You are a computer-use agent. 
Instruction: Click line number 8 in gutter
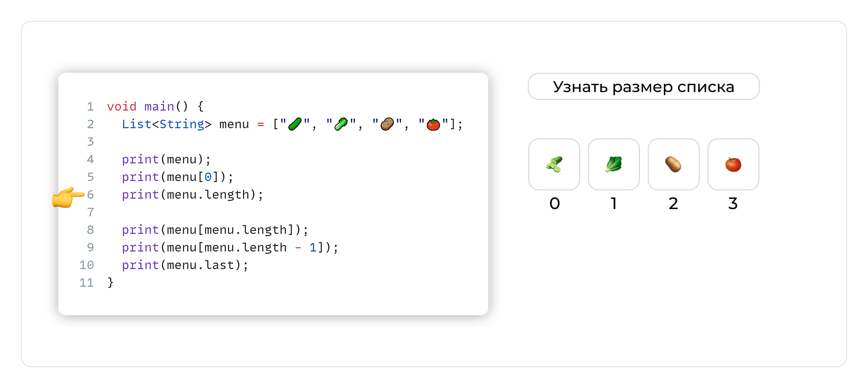click(x=90, y=230)
